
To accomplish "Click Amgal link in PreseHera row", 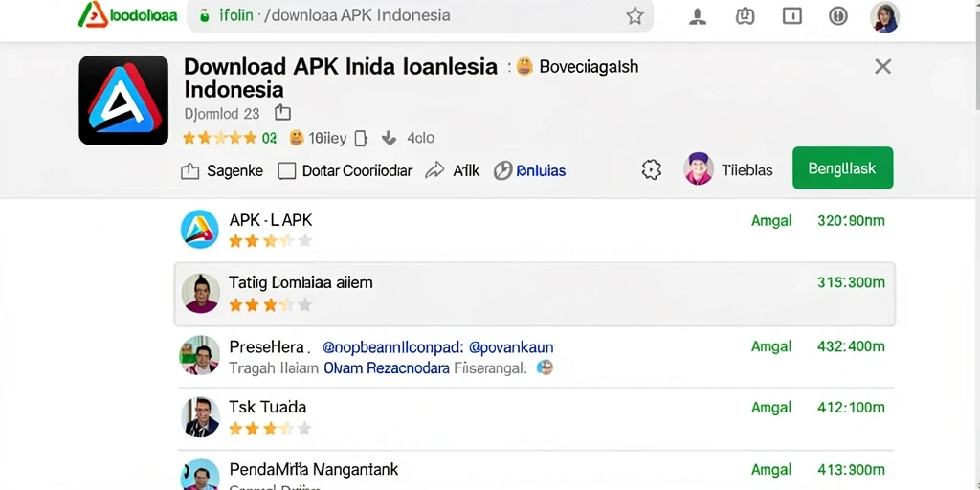I will tap(771, 346).
